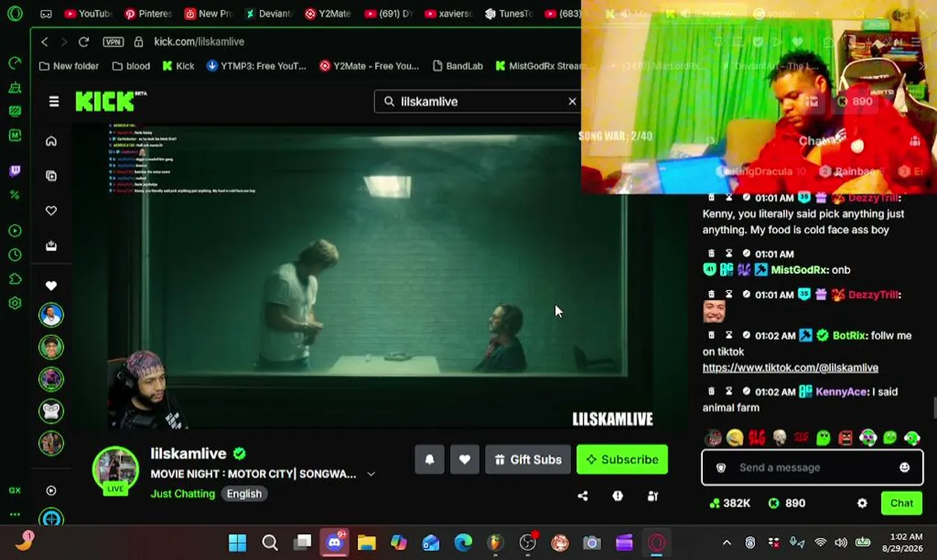This screenshot has height=560, width=937.
Task: Switch to the Pinterest tab
Action: pyautogui.click(x=148, y=13)
